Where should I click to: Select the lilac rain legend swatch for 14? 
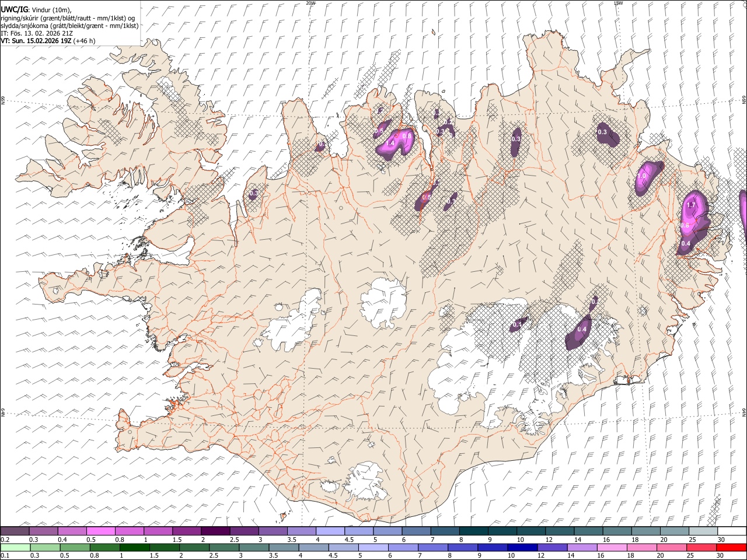581,548
